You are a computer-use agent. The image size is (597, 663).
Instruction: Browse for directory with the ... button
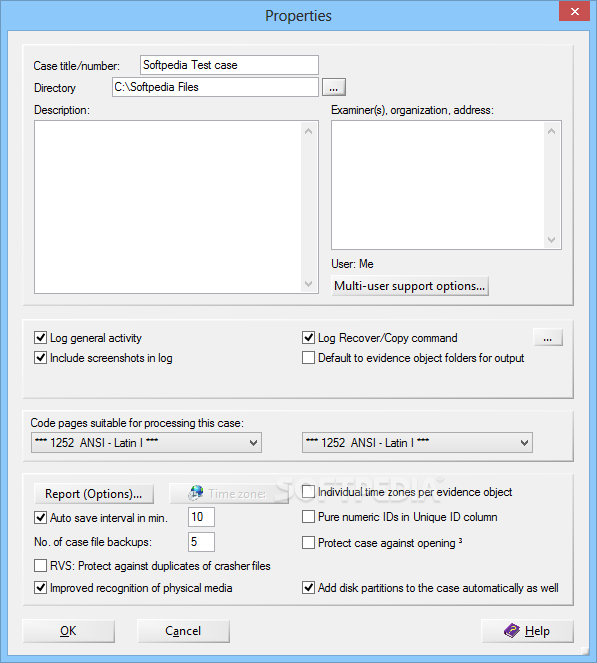click(334, 88)
